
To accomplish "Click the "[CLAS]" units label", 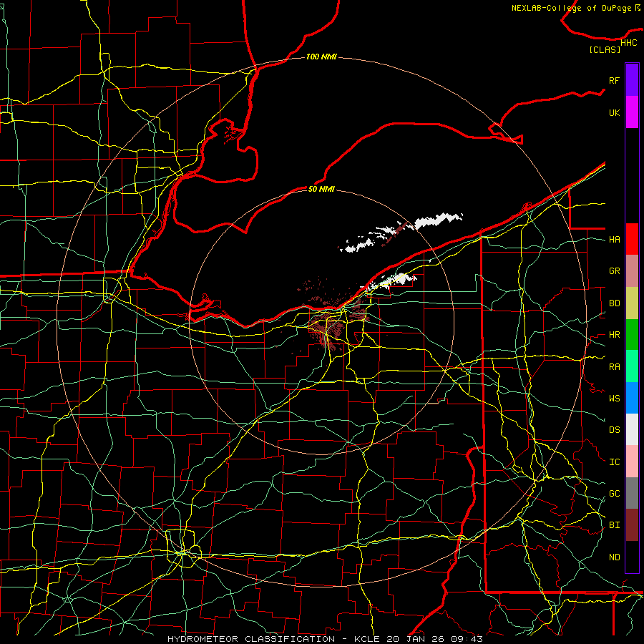I will [605, 50].
